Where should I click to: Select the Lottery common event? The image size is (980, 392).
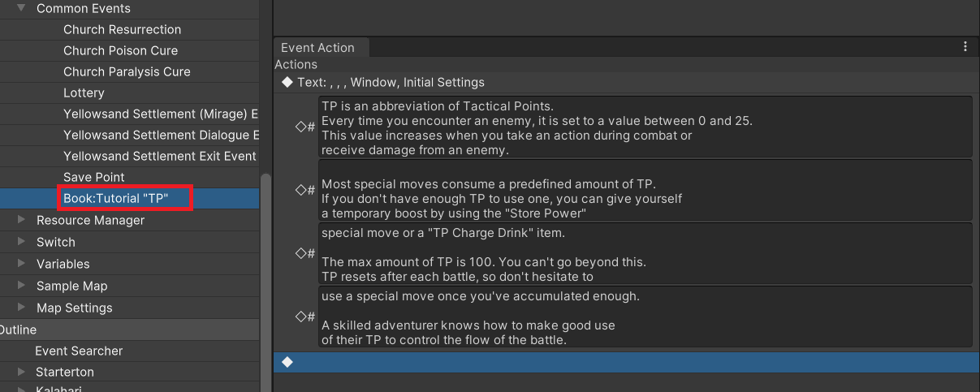click(x=84, y=93)
